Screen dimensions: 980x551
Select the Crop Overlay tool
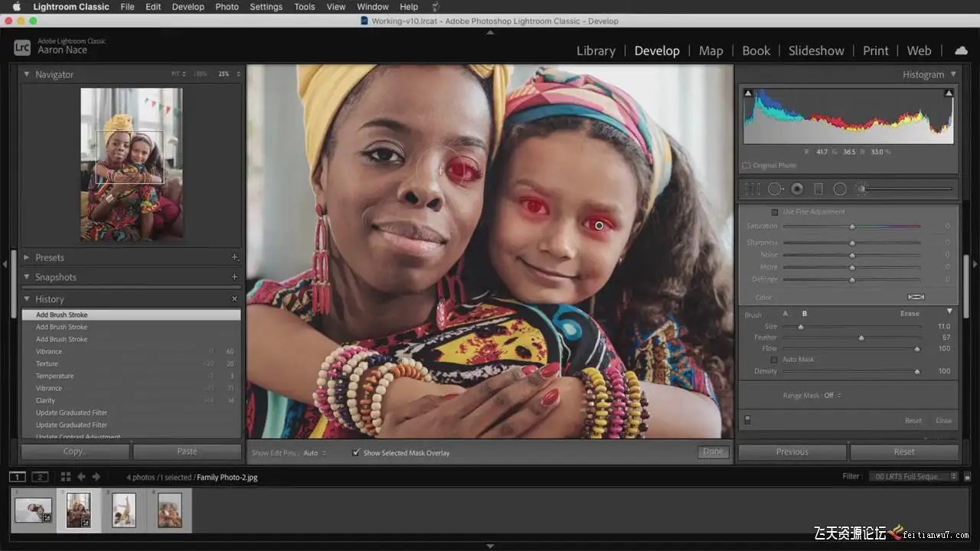pos(753,188)
